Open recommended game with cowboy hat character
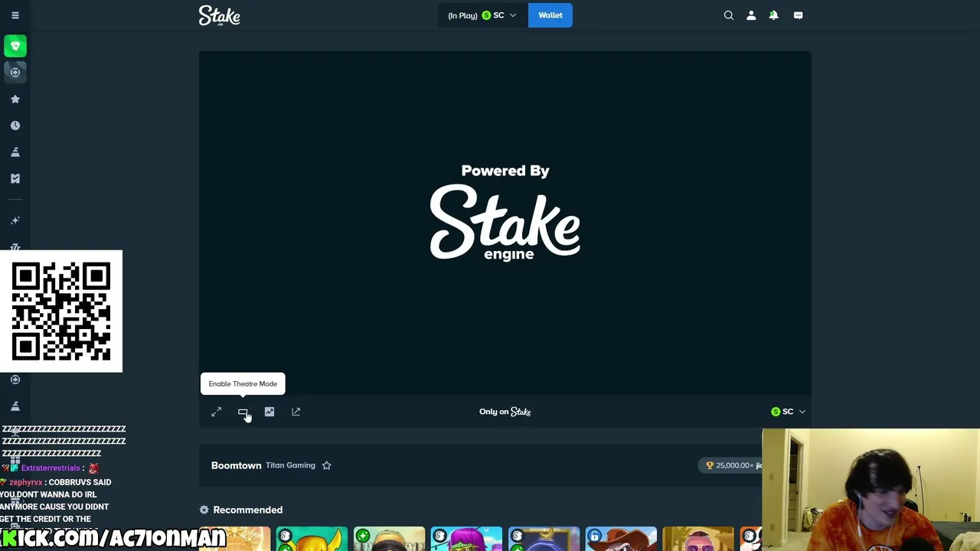The image size is (980, 551). coord(621,539)
